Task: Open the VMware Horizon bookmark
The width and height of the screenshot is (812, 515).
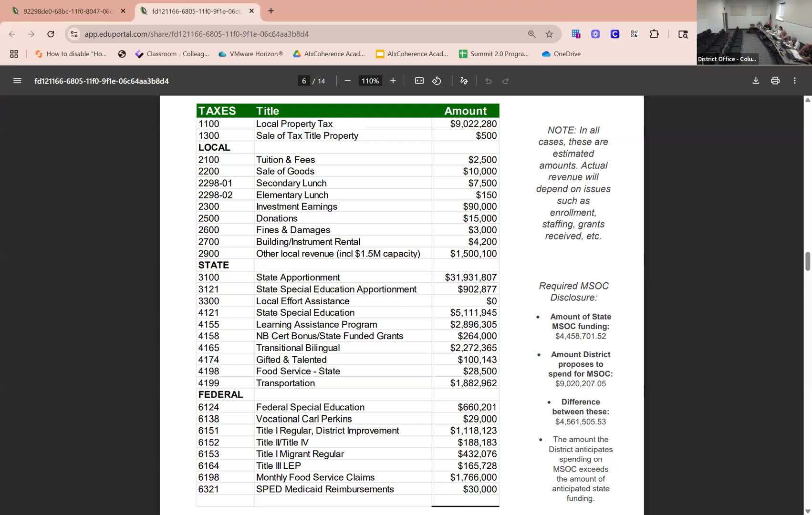Action: click(x=250, y=54)
